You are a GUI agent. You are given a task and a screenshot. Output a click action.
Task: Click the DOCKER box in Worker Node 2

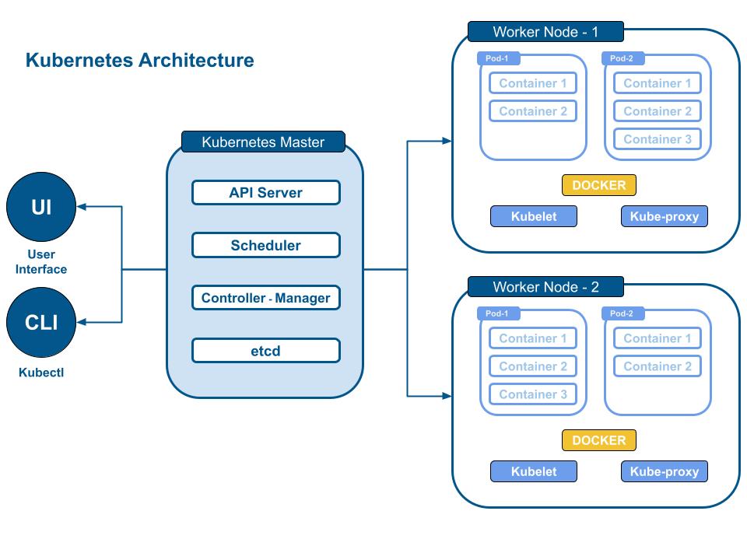pyautogui.click(x=599, y=440)
